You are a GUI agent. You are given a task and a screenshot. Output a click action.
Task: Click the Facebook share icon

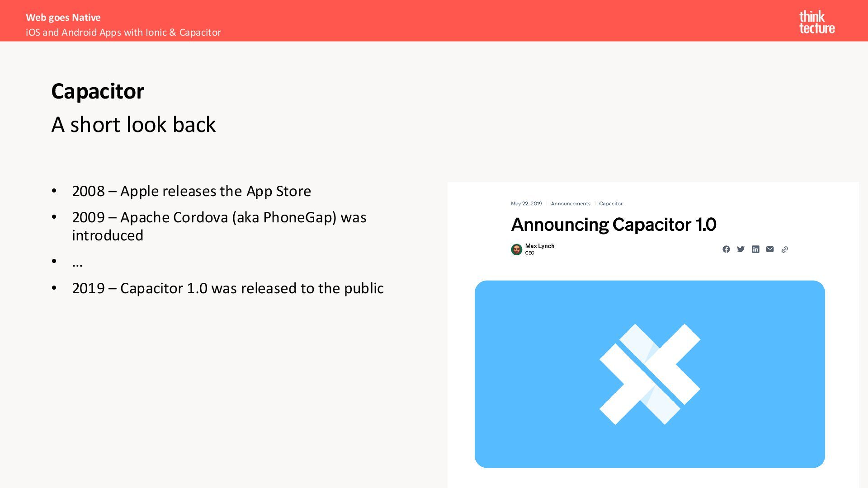(726, 249)
